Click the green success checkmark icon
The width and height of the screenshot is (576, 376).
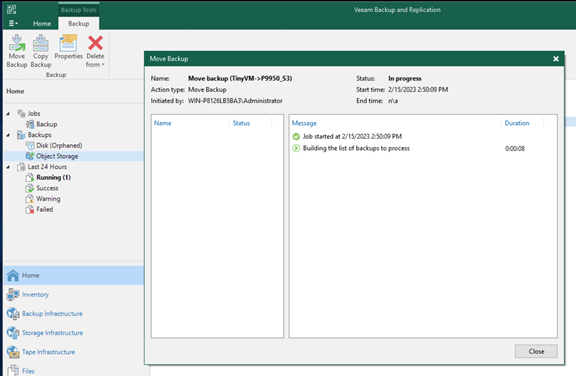(x=296, y=137)
